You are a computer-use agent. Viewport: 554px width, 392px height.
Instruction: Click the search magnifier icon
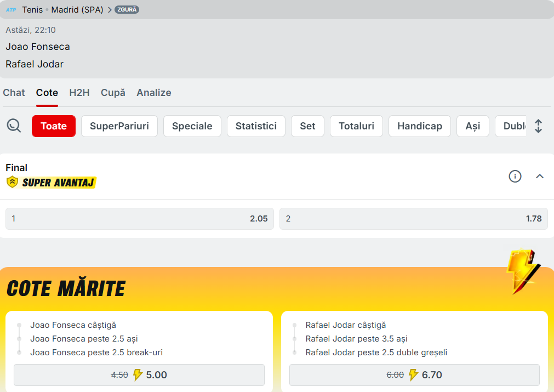coord(14,126)
